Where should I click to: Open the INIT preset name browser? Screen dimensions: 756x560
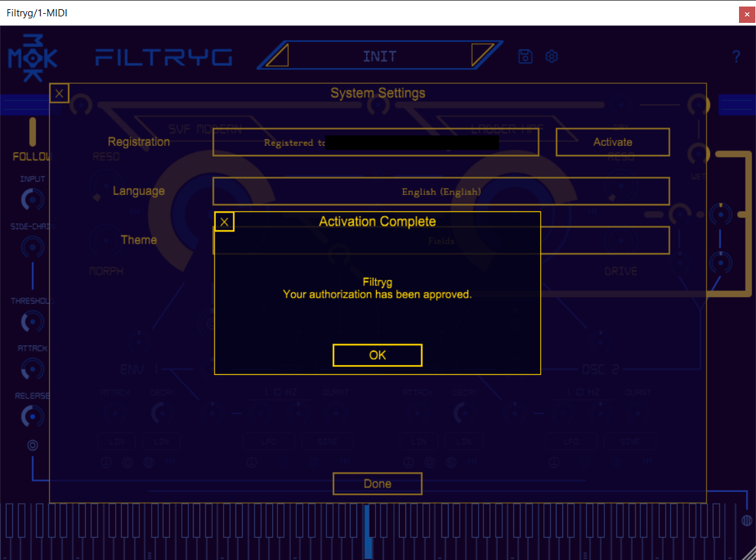coord(380,56)
